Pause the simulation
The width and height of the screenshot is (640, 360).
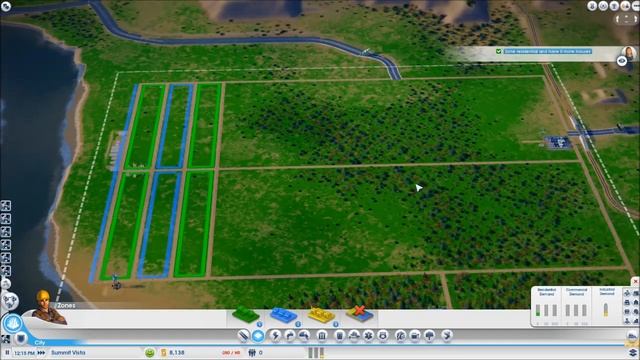pos(7,353)
